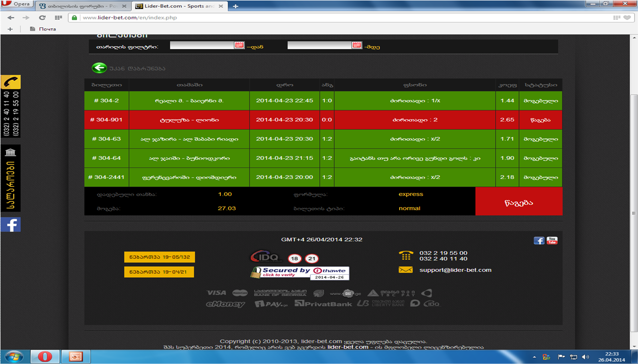Image resolution: width=638 pixels, height=364 pixels.
Task: Click the Liberty Bank logo
Action: (x=381, y=303)
